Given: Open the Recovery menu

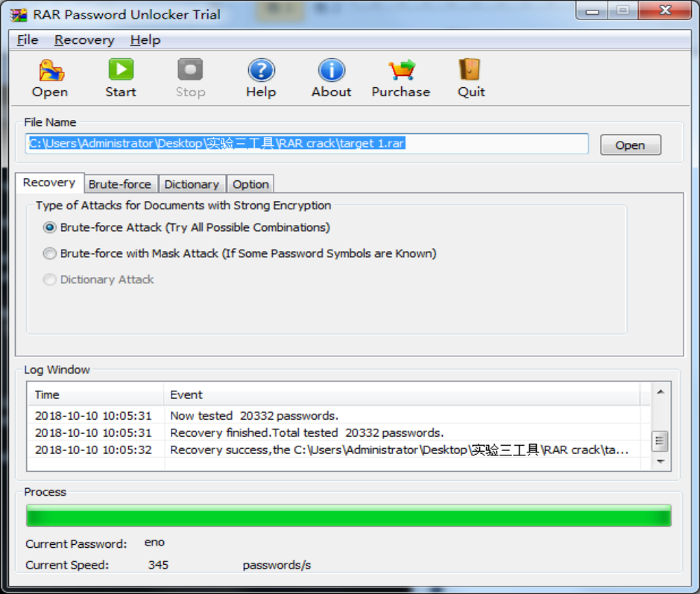Looking at the screenshot, I should pos(84,40).
